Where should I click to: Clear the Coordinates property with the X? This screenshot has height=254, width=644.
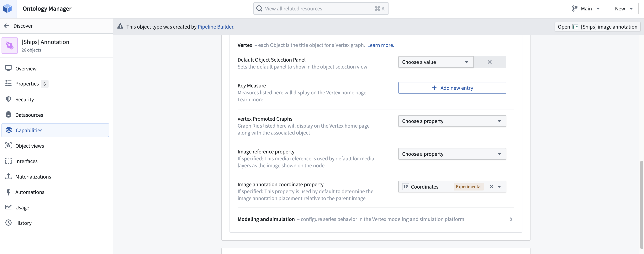click(492, 187)
